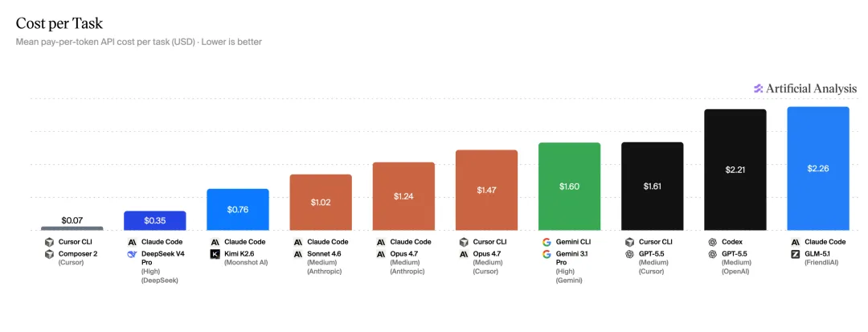Viewport: 868px width, 332px height.
Task: Click the Artificial Analysis text link
Action: (812, 88)
